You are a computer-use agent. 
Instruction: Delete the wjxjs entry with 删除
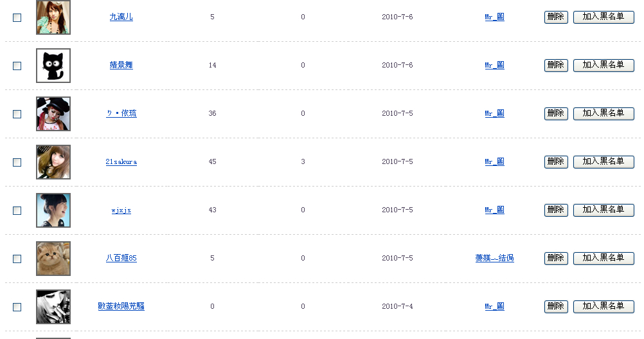tap(556, 210)
